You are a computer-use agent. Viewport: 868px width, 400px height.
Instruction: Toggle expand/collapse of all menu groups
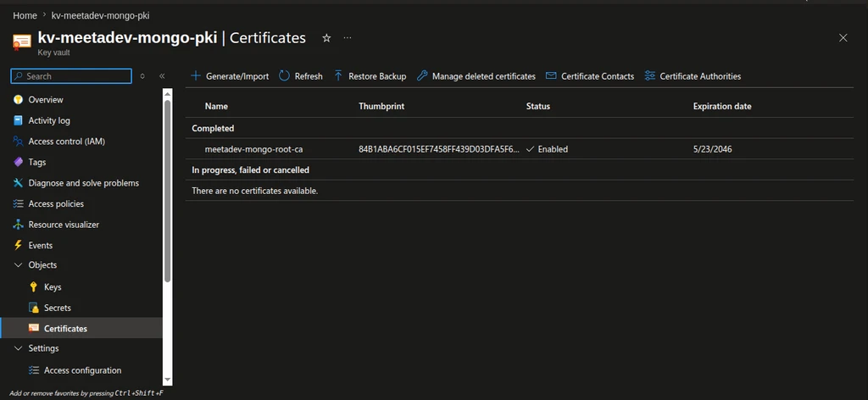tap(142, 76)
